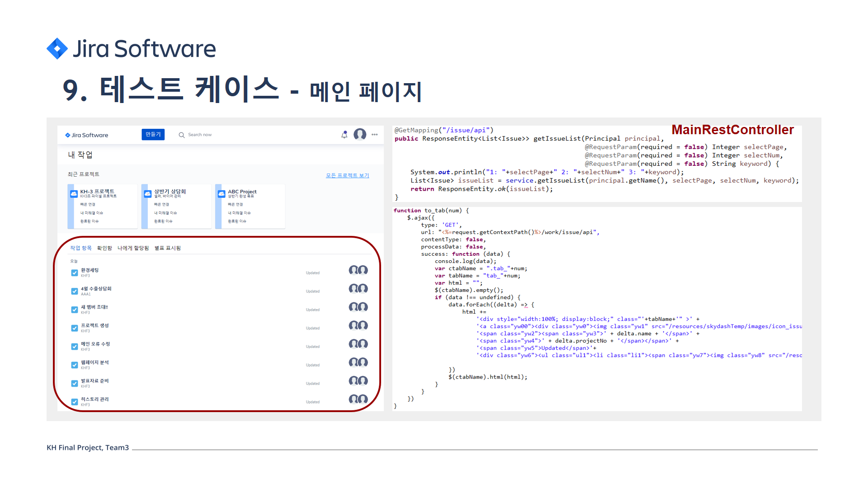
Task: Toggle checkbox for 프로젝트 생성 task
Action: point(75,328)
